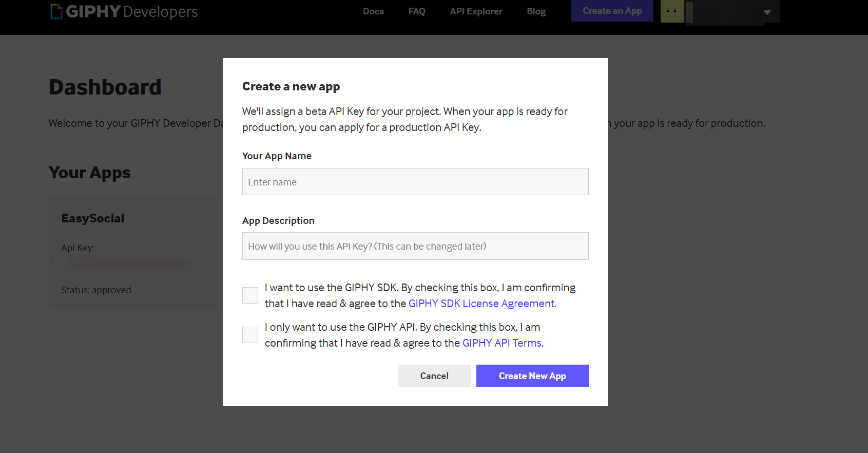Click the user avatar icon in header

672,11
